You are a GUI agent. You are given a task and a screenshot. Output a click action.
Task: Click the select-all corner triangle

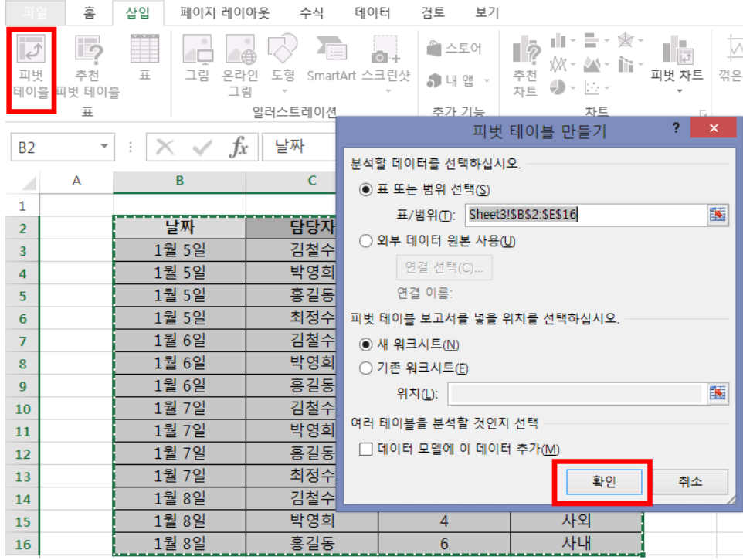[x=29, y=182]
